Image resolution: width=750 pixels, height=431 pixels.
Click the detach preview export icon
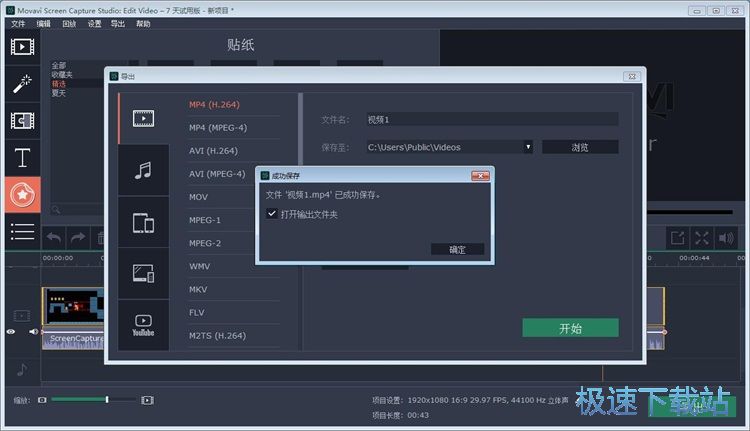(678, 238)
